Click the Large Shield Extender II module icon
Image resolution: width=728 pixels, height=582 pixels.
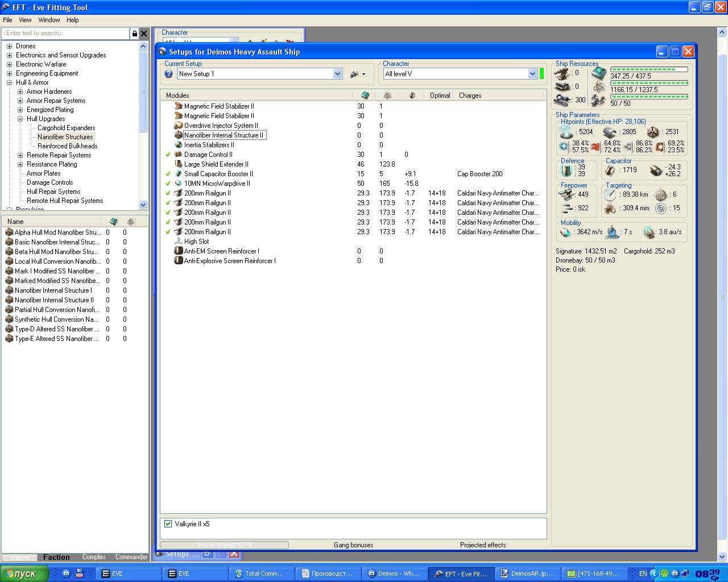[x=179, y=164]
